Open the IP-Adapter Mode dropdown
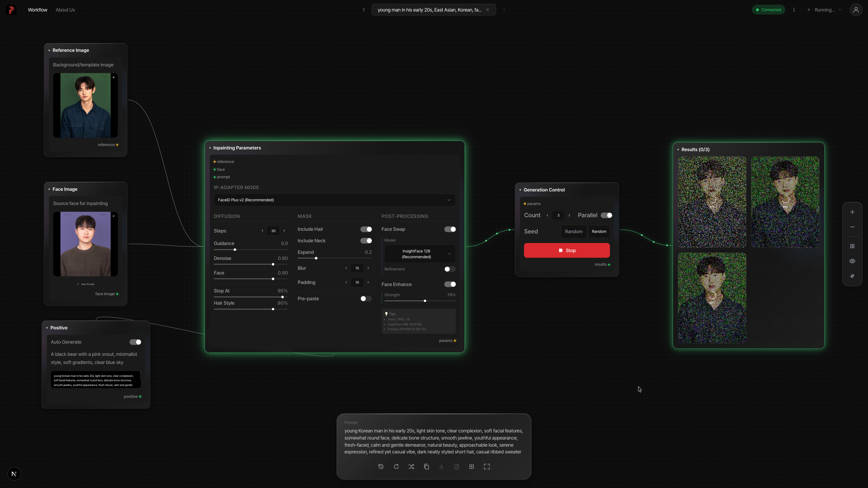Screen dimensions: 868x488 (334, 200)
